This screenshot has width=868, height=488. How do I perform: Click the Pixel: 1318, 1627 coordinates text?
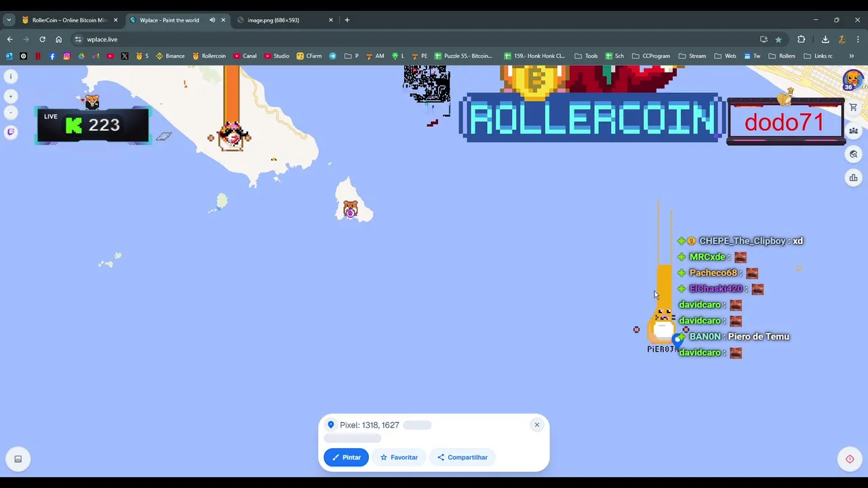coord(370,425)
